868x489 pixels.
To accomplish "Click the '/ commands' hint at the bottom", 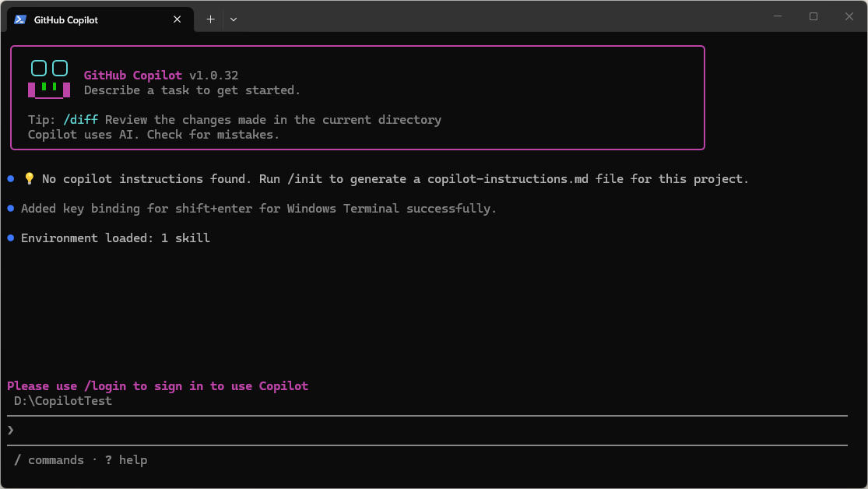I will (x=49, y=460).
